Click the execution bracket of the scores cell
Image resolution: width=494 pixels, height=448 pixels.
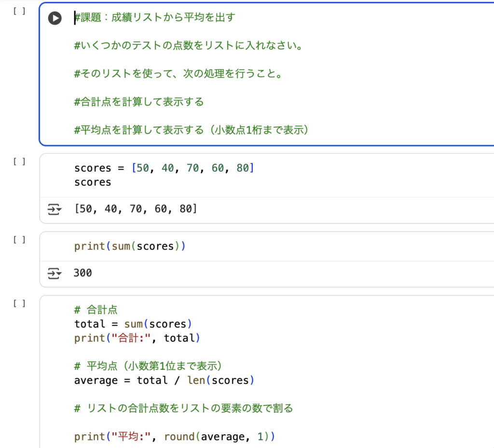(x=19, y=162)
